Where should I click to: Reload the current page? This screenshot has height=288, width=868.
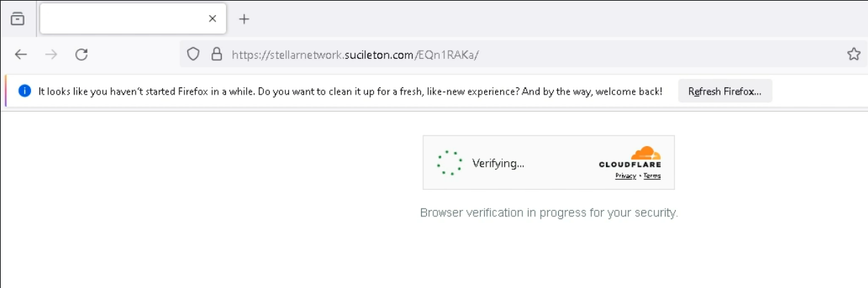tap(82, 54)
